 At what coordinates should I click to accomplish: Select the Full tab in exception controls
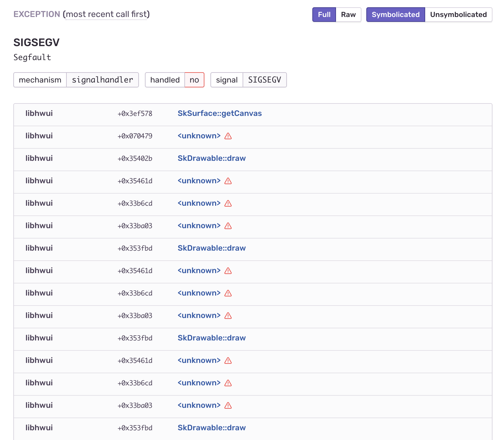[324, 14]
